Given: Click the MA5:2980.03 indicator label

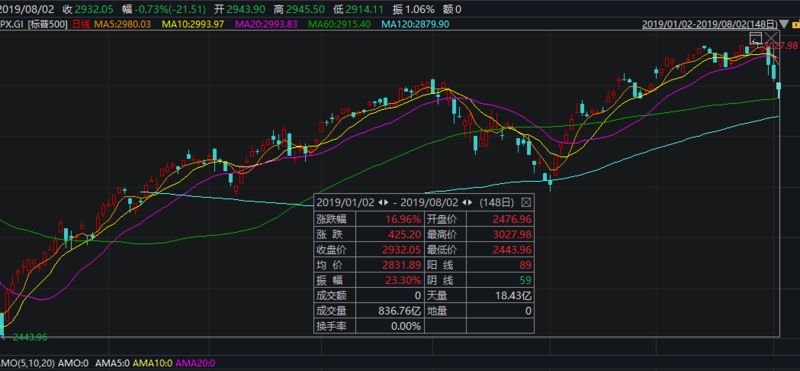Looking at the screenshot, I should click(122, 23).
